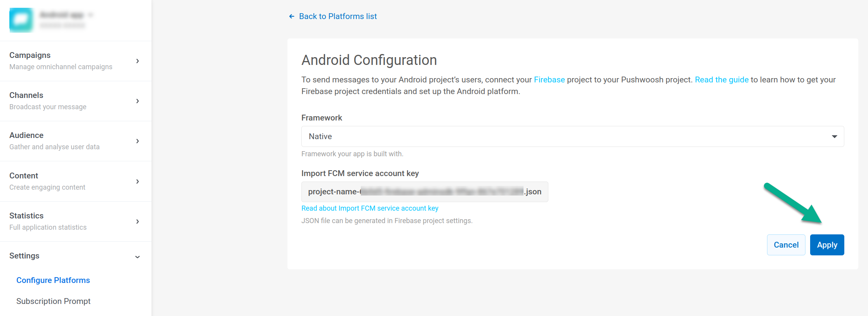The width and height of the screenshot is (868, 316).
Task: Open Subscription Prompt settings page
Action: 53,301
